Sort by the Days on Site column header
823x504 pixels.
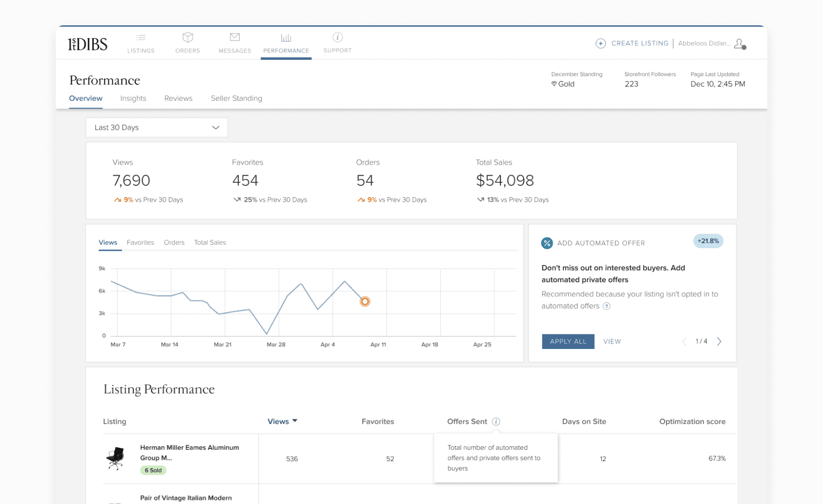tap(584, 421)
